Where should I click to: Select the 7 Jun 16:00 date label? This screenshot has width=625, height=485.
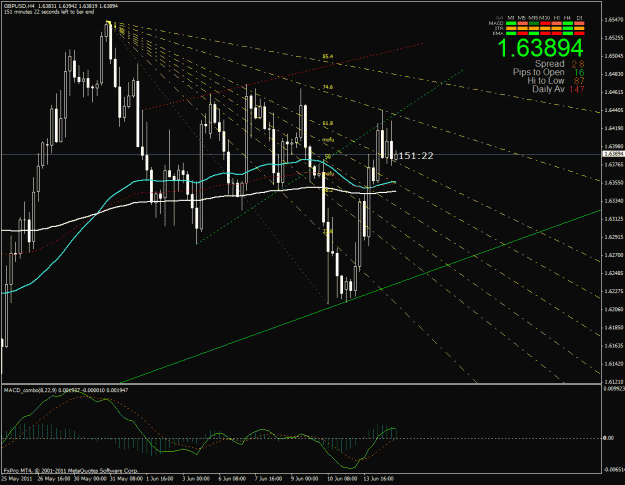click(268, 479)
